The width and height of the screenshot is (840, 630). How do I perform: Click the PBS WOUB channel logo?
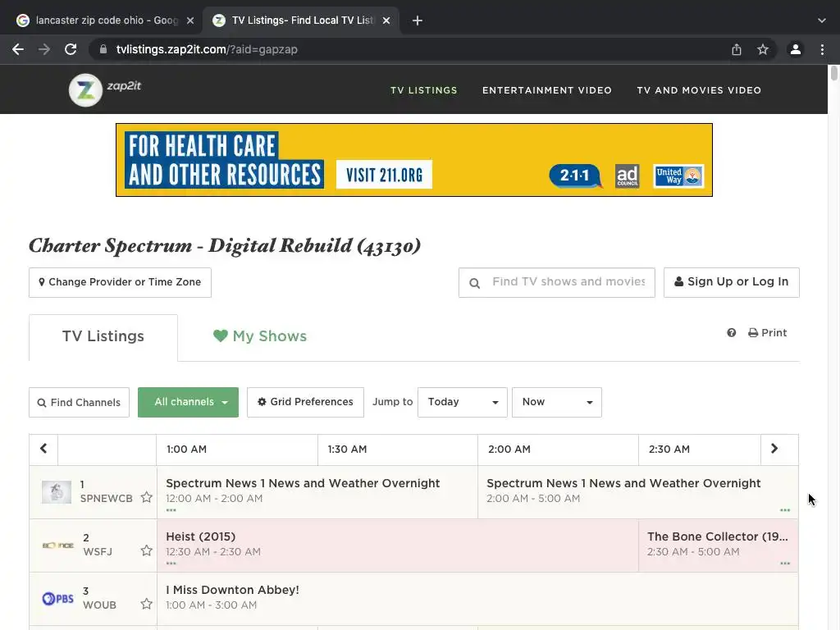[x=58, y=598]
